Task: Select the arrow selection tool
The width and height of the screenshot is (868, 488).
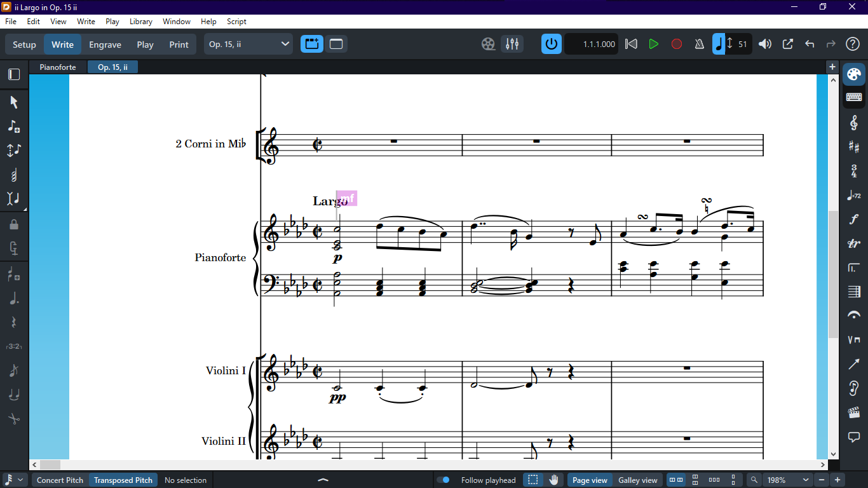Action: tap(14, 102)
